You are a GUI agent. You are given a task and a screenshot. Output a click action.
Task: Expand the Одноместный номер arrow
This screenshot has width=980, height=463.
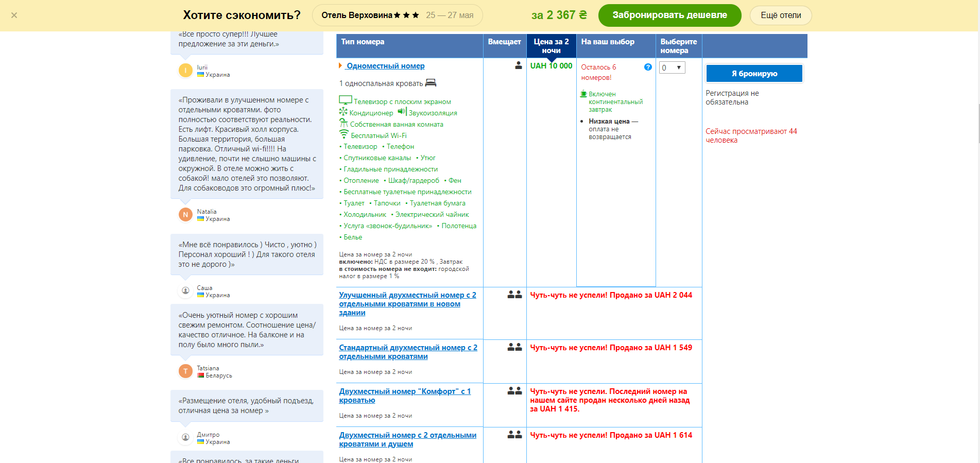point(340,65)
